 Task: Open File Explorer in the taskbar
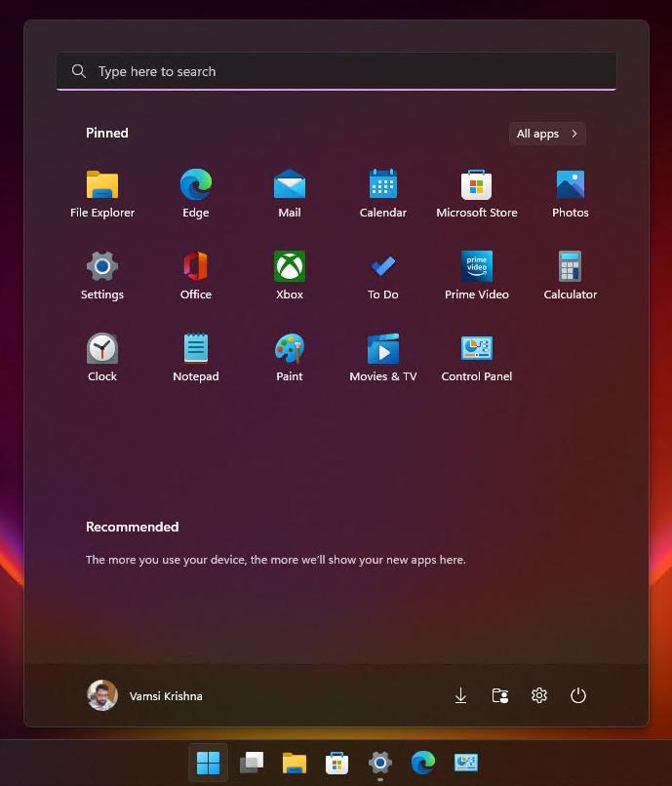click(295, 763)
